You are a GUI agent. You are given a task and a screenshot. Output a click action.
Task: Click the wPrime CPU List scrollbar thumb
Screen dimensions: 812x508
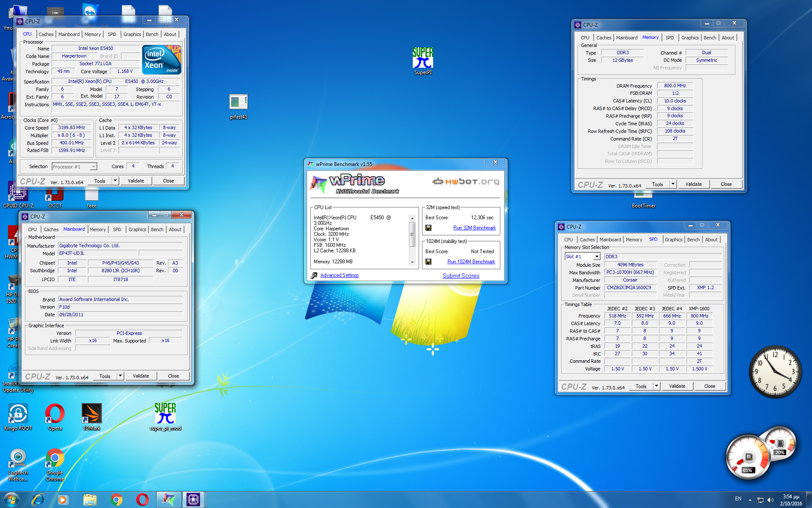(412, 234)
